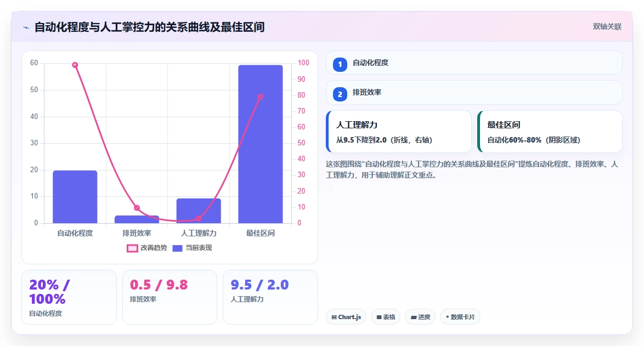644x346 pixels.
Task: Open the 最佳区间 info card
Action: tap(550, 132)
